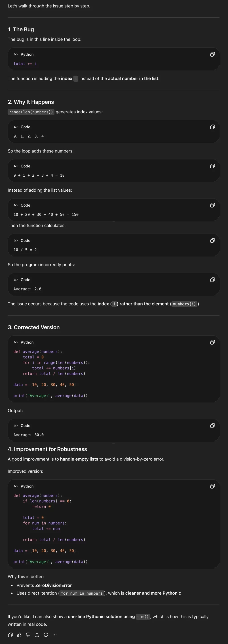228x644 pixels.
Task: Click the 'range(len(numbers))' inline code
Action: pos(31,112)
